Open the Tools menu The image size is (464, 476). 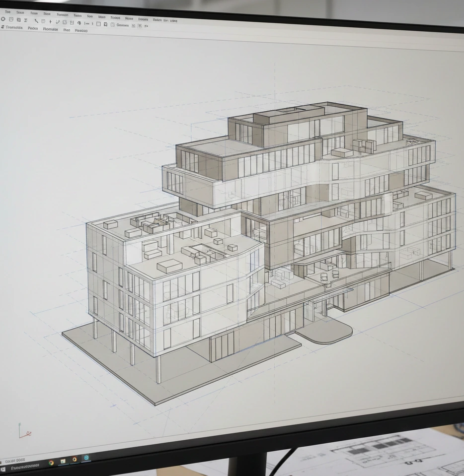coord(115,18)
